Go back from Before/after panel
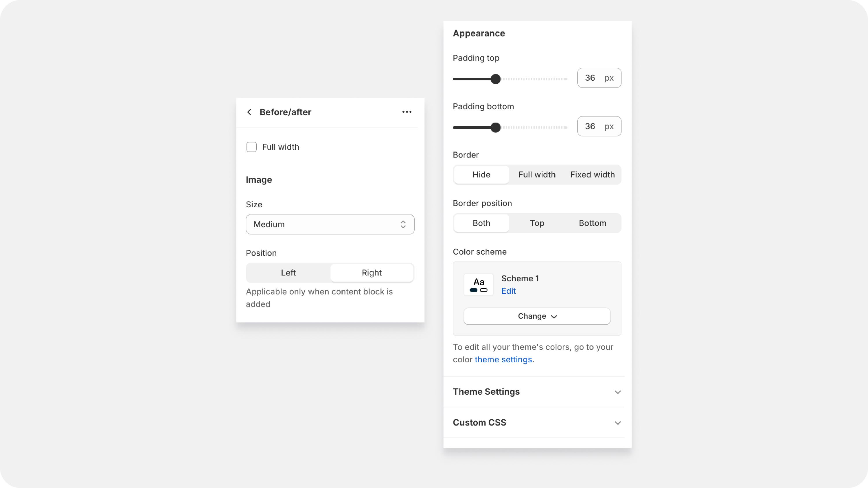 point(249,112)
